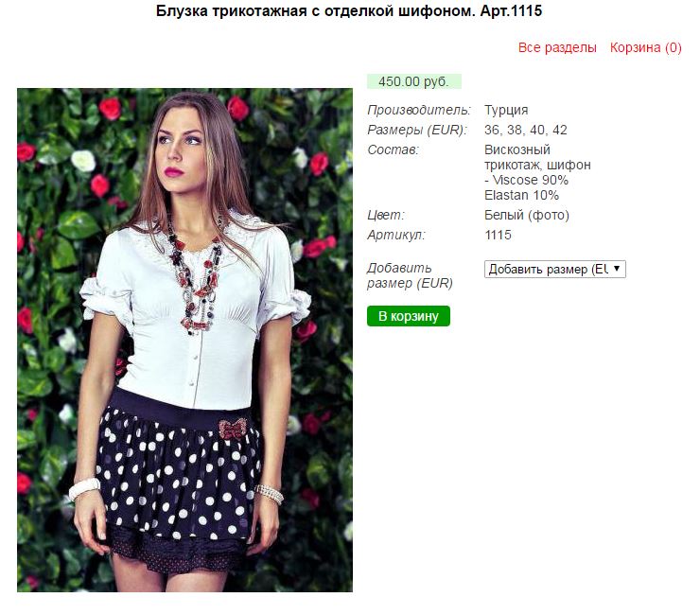Click the Состав label
This screenshot has width=700, height=615.
point(393,149)
